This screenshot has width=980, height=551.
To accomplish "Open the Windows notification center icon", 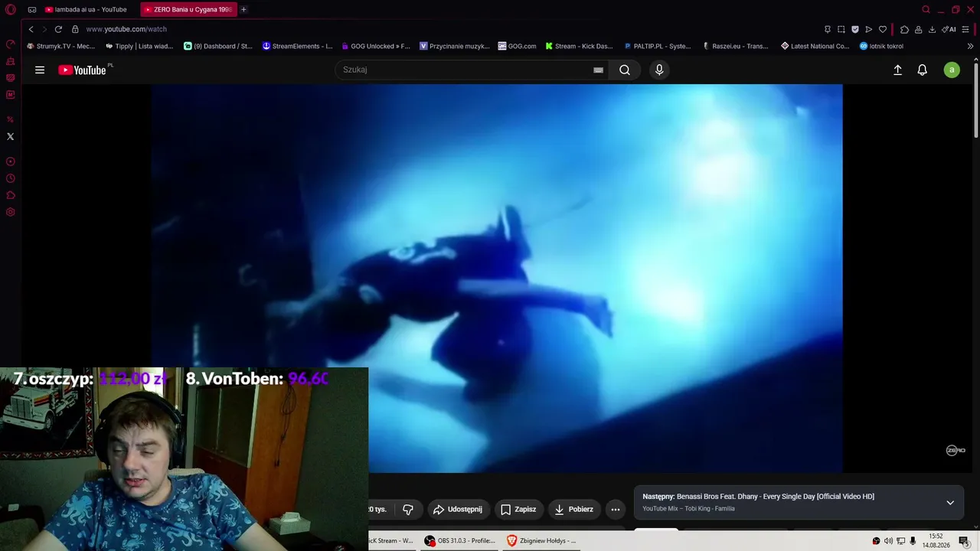I will pyautogui.click(x=963, y=541).
